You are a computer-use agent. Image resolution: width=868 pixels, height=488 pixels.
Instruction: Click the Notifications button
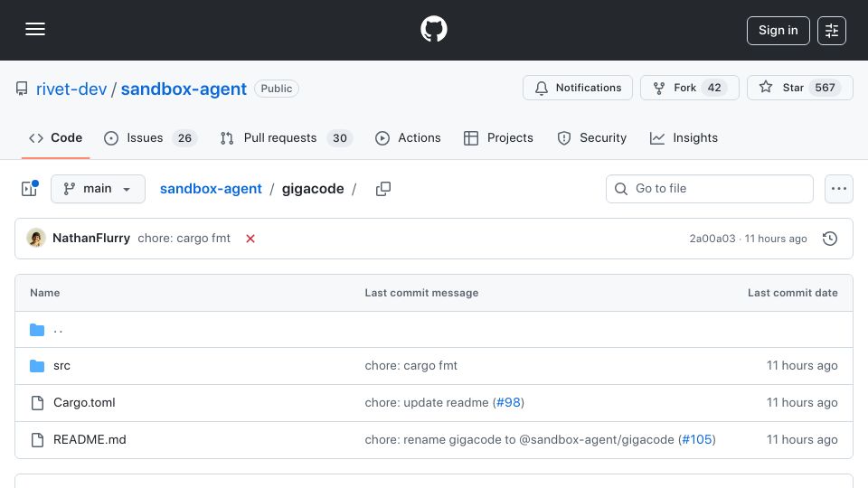point(578,88)
